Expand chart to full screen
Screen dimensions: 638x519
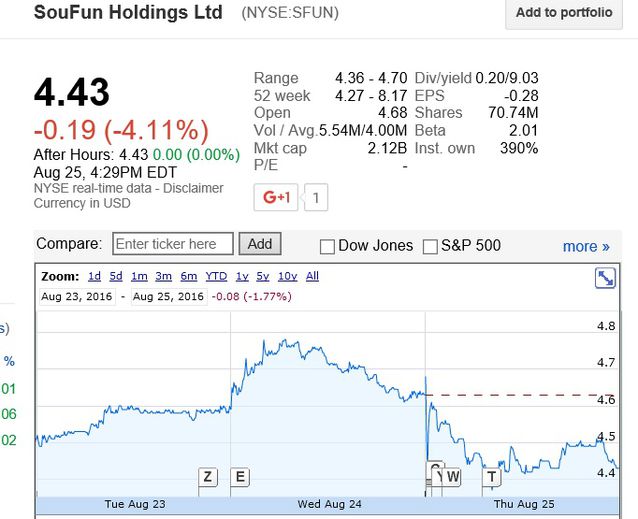click(605, 278)
